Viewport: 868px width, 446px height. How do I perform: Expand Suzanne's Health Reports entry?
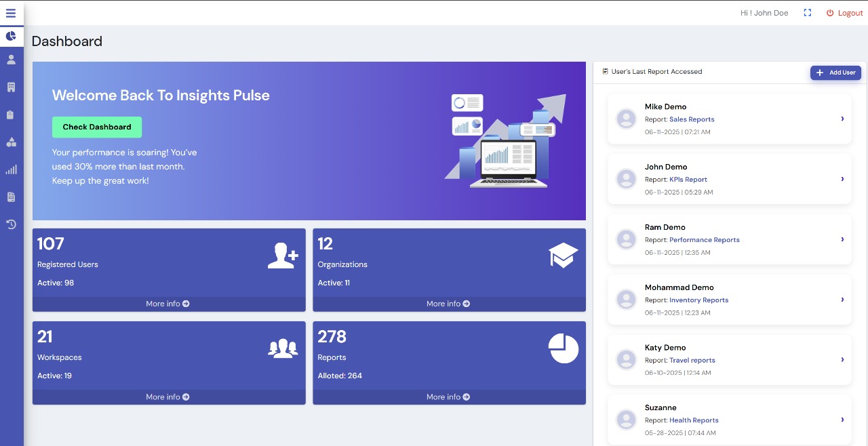pos(842,420)
